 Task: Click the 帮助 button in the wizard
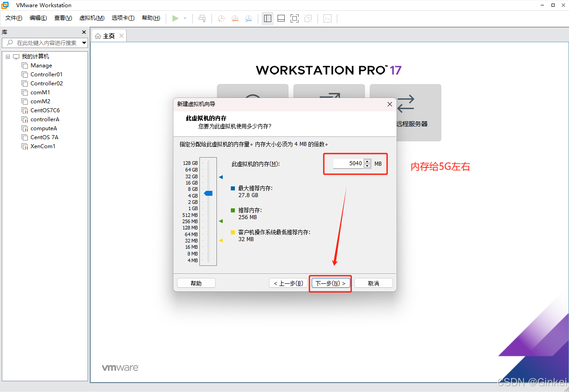196,283
